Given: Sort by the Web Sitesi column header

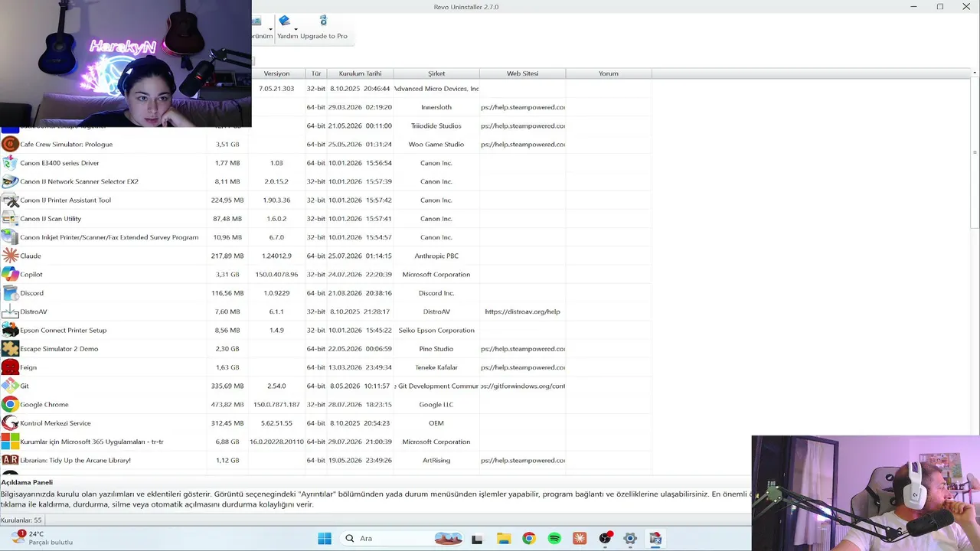Looking at the screenshot, I should click(522, 73).
